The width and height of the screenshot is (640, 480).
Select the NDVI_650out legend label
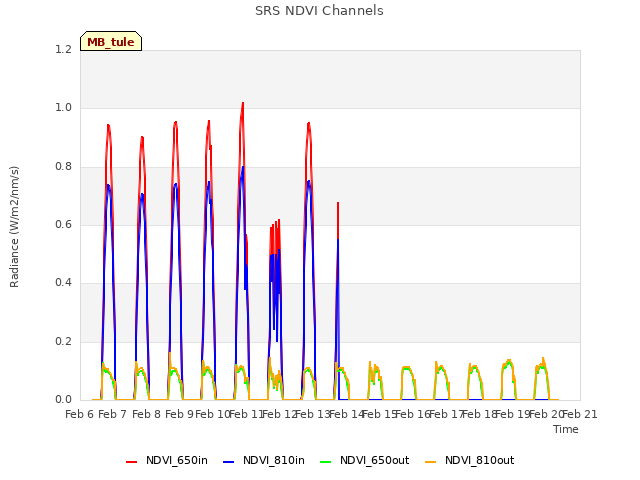point(375,460)
